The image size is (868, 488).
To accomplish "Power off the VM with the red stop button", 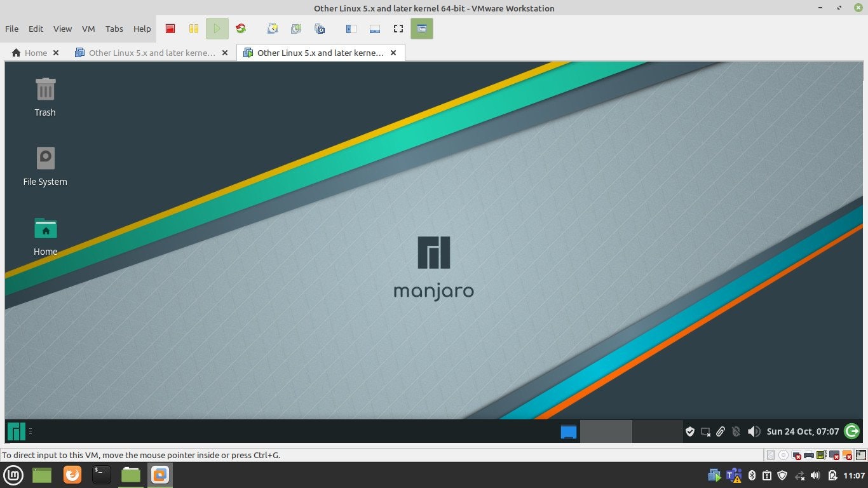I will [x=170, y=29].
